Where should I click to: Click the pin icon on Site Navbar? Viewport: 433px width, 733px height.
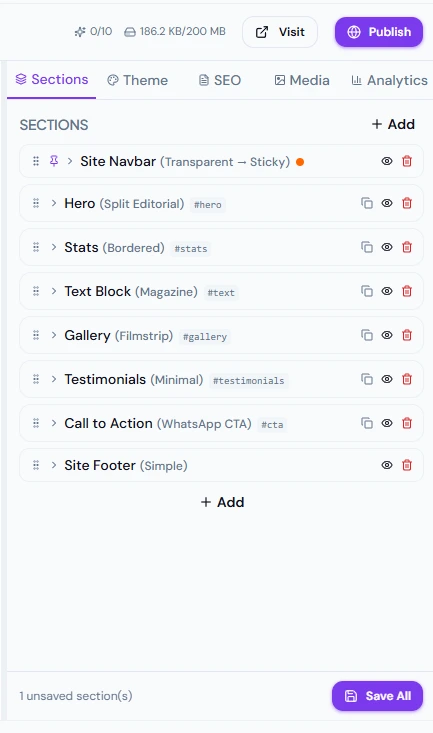[54, 161]
